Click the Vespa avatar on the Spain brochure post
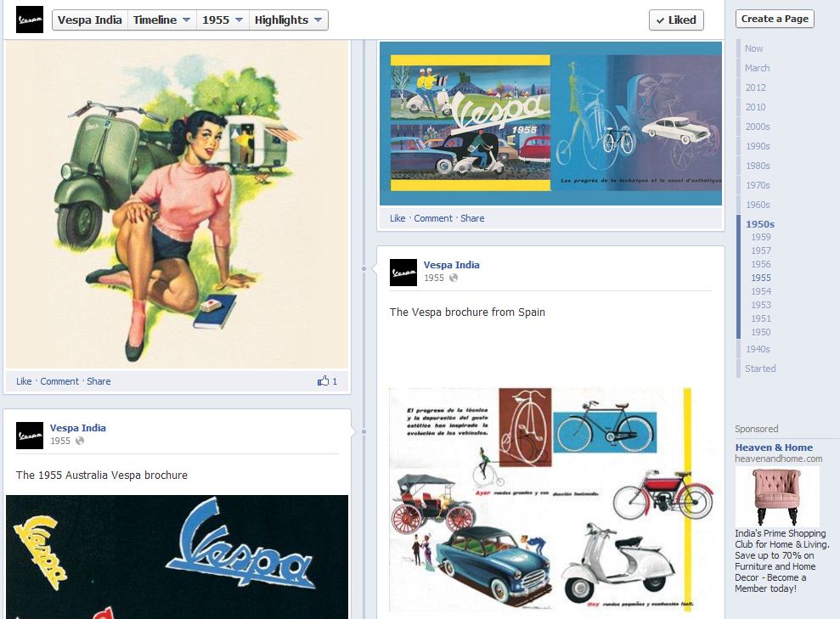Image resolution: width=840 pixels, height=619 pixels. point(403,273)
